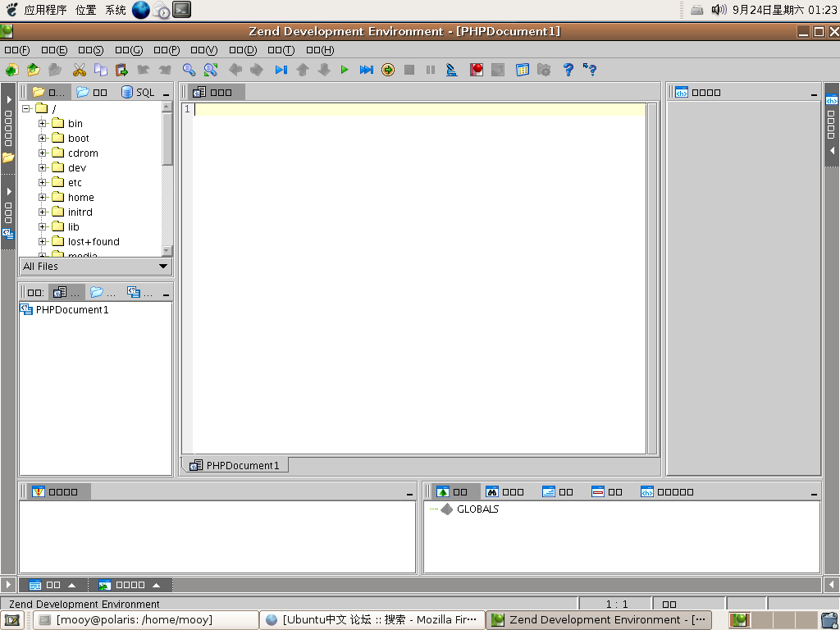This screenshot has width=840, height=630.
Task: Select the blue folder tab beside SQL
Action: click(x=92, y=92)
